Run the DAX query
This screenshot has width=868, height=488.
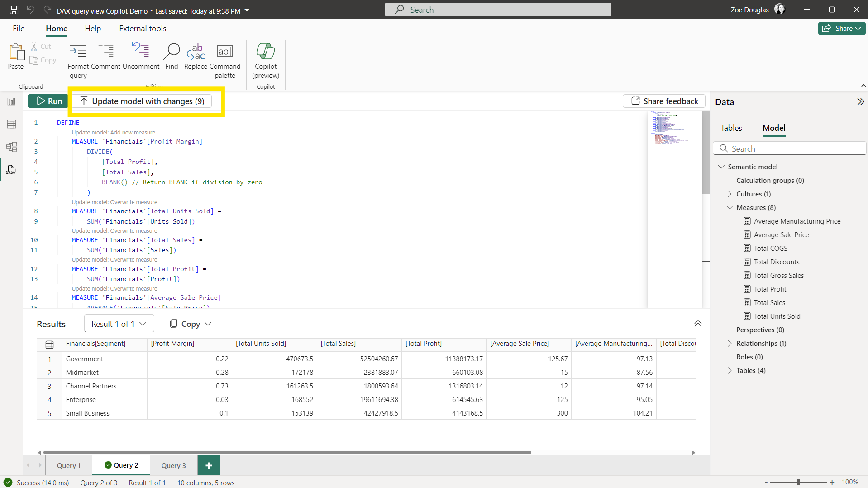48,101
